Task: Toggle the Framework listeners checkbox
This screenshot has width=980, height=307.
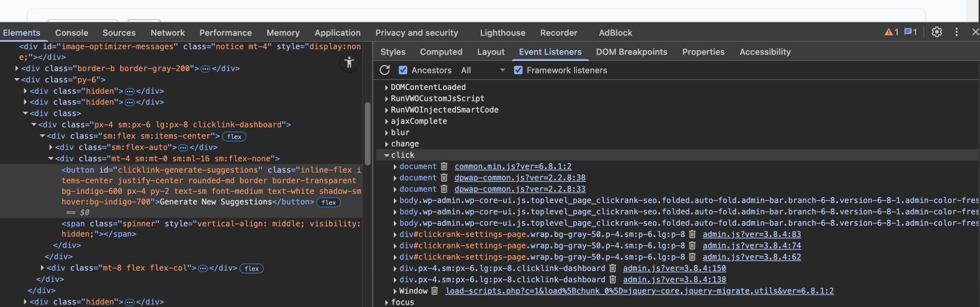Action: click(x=518, y=70)
